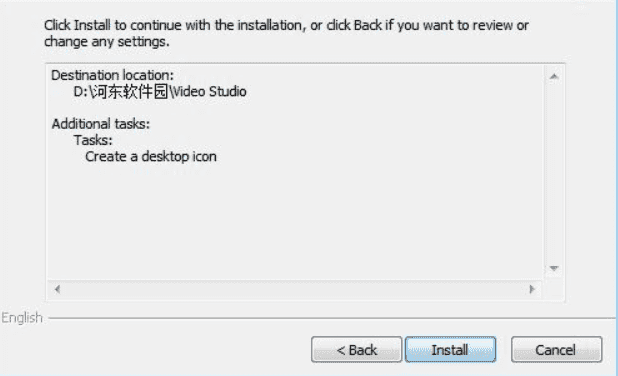The height and width of the screenshot is (376, 618).
Task: Click the "Create a desktop icon" entry
Action: (x=151, y=156)
